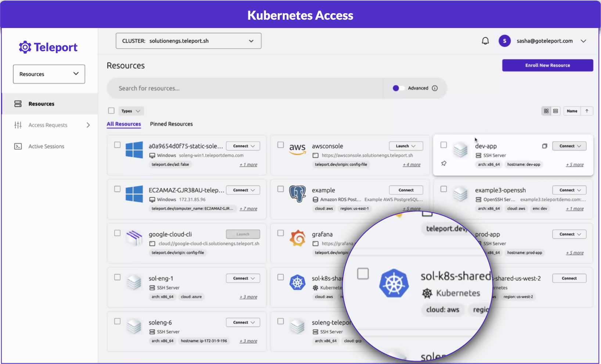
Task: Click the Teleport gear logo
Action: (25, 47)
